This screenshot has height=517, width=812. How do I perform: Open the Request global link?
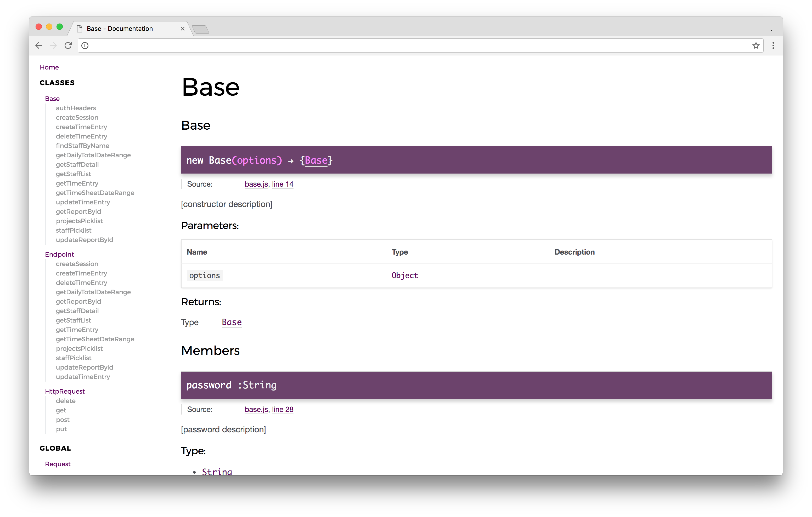point(58,464)
